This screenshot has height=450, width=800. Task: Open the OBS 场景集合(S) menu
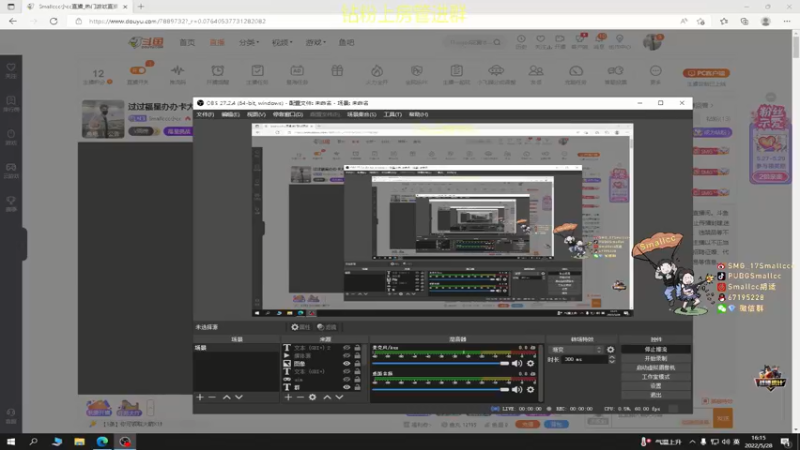click(x=361, y=114)
